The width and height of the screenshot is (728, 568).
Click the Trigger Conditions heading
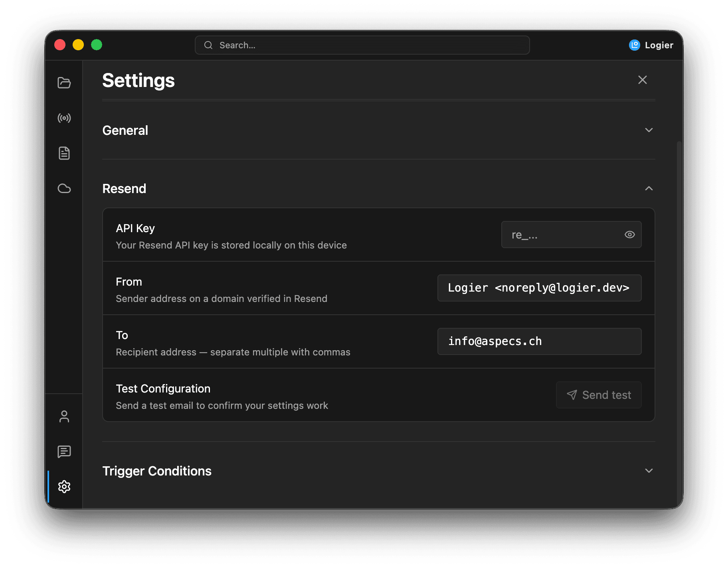click(157, 471)
